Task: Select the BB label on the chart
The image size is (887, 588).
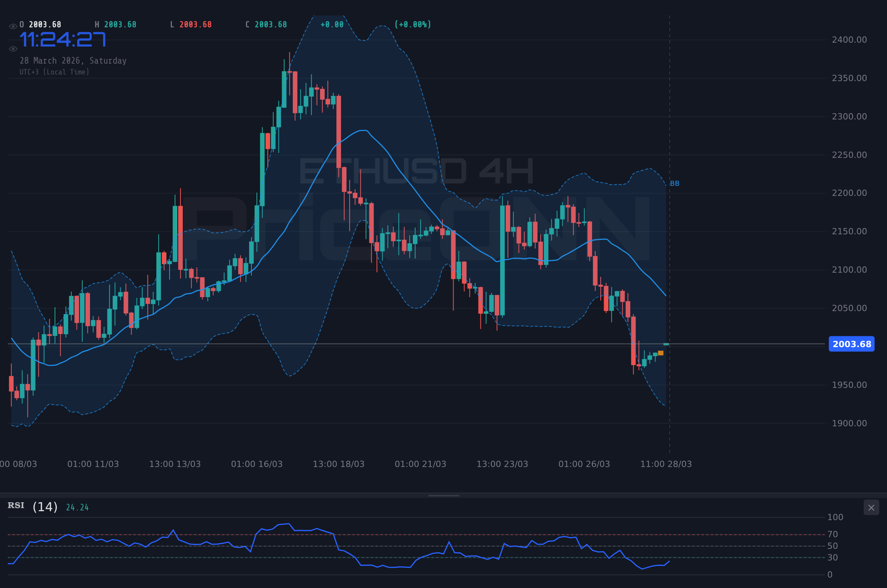Action: 676,183
